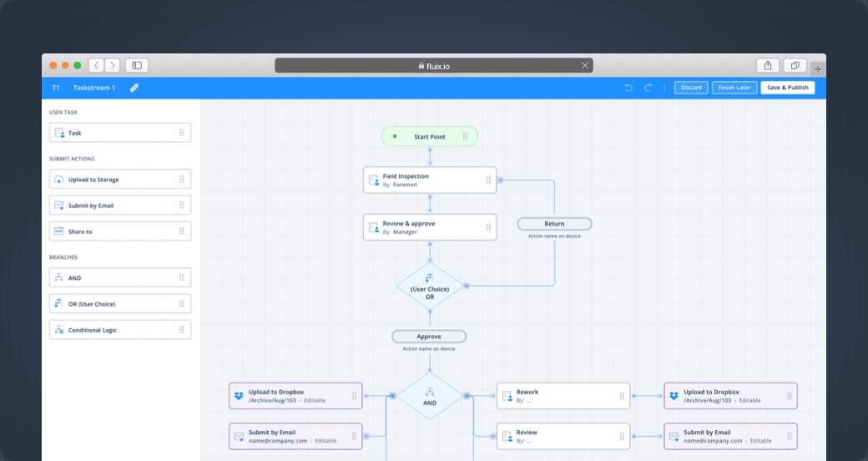Click the stop-loading X in address bar

tap(585, 65)
